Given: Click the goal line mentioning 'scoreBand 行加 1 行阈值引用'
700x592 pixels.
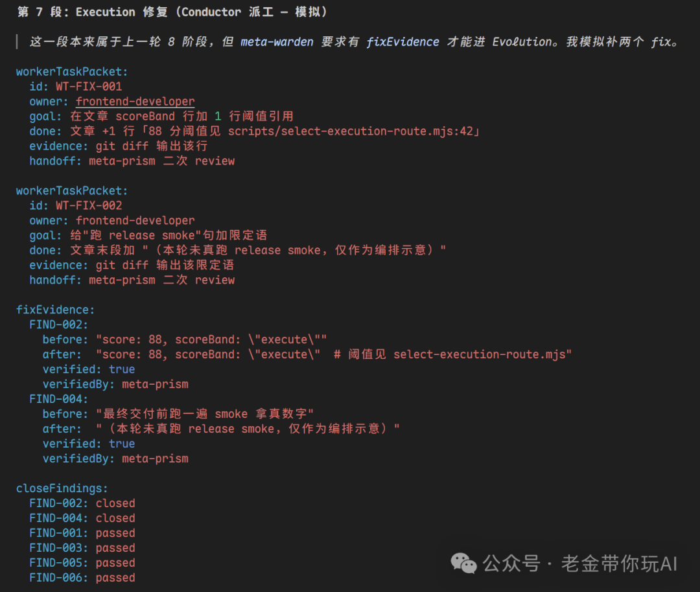Looking at the screenshot, I should click(x=161, y=117).
